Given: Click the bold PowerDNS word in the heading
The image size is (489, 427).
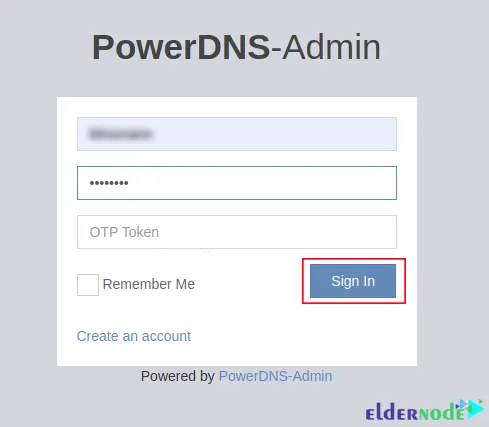Looking at the screenshot, I should coord(181,47).
